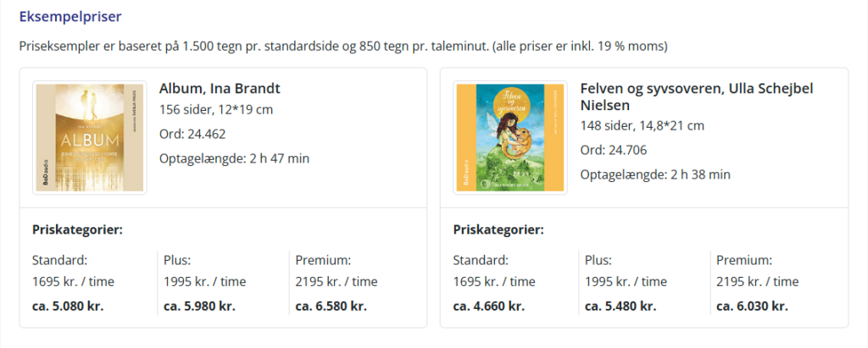Click the Priskategorier heading under Album
The width and height of the screenshot is (868, 348).
77,229
